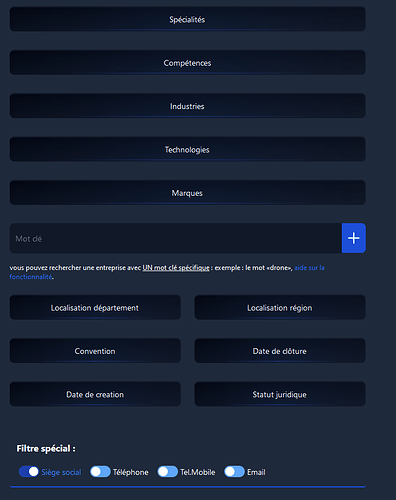Disable the Siège social toggle
The width and height of the screenshot is (396, 500).
point(29,472)
